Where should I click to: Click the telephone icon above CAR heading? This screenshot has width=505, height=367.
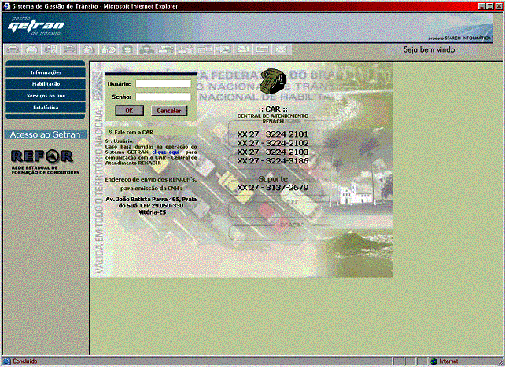273,81
